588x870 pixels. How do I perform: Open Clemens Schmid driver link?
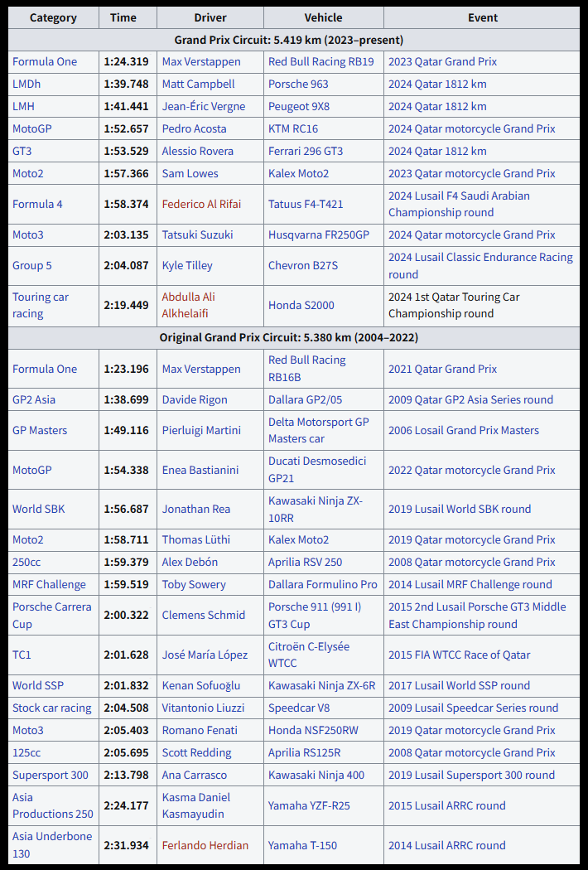point(204,616)
